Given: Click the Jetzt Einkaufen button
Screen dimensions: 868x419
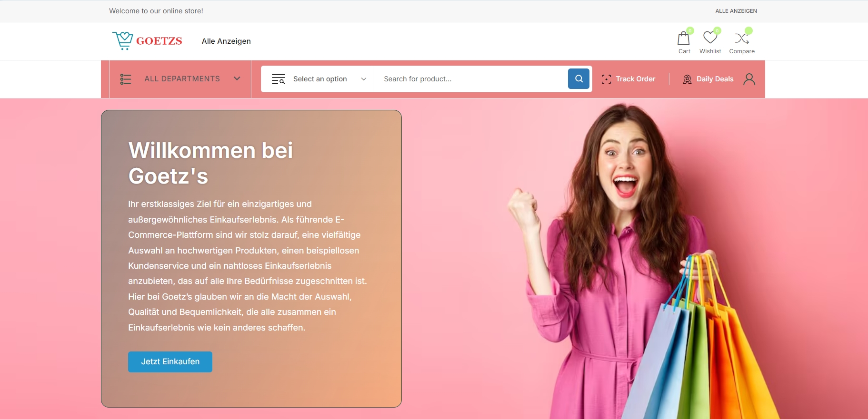Looking at the screenshot, I should [170, 361].
